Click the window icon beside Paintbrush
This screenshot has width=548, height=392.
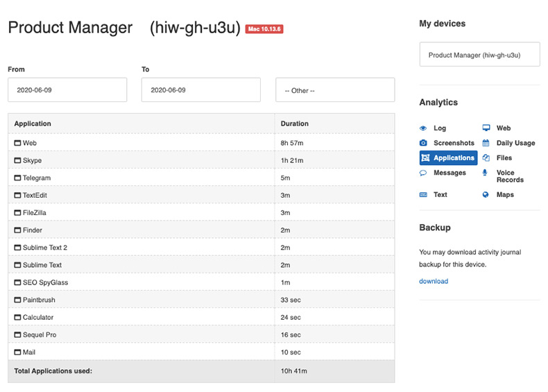pos(17,300)
